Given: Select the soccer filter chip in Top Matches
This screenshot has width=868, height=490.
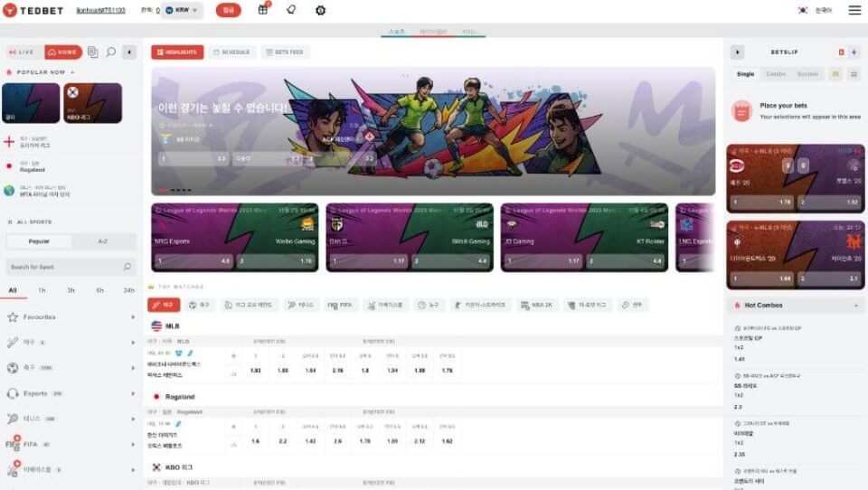Looking at the screenshot, I should [199, 305].
